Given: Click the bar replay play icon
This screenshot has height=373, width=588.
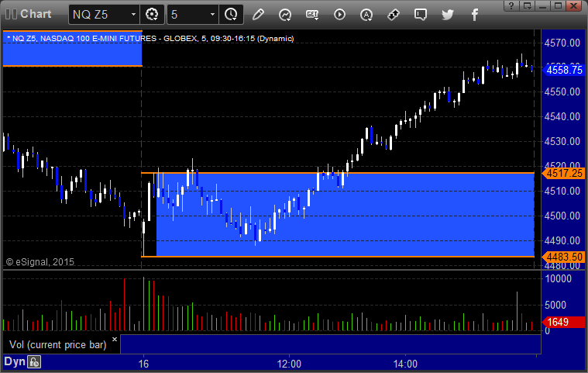Looking at the screenshot, I should [339, 15].
